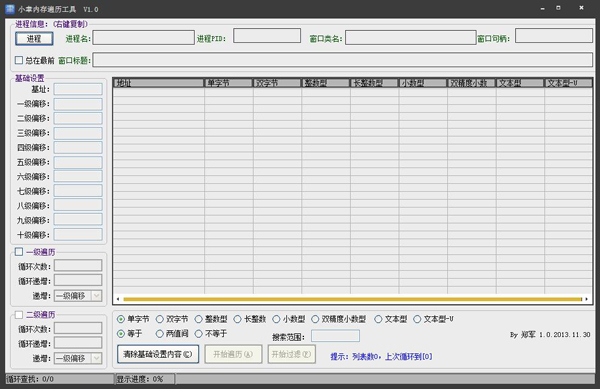Select the 两值间 radio button
Screen dimensions: 600x389
(160, 334)
